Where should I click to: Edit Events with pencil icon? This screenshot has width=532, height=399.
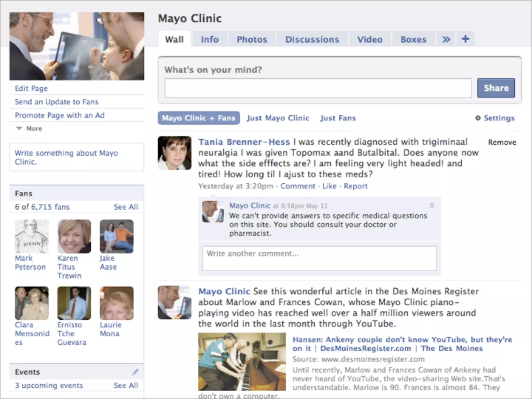coord(135,372)
